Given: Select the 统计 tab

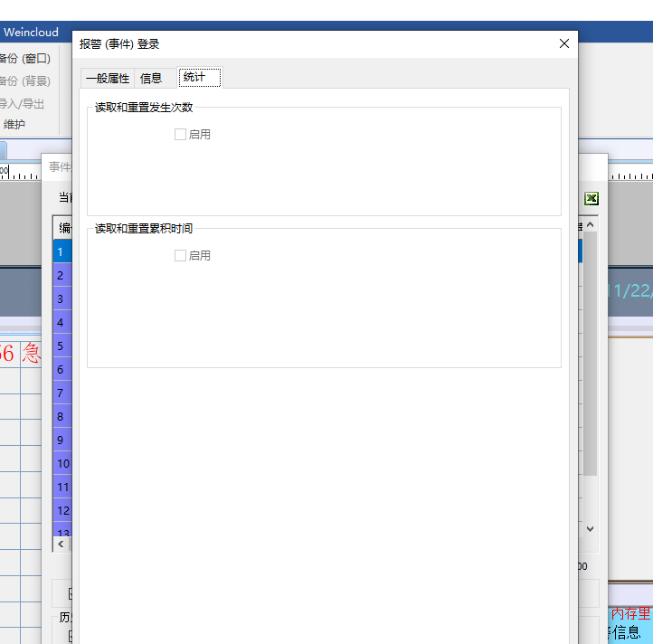Looking at the screenshot, I should [194, 78].
